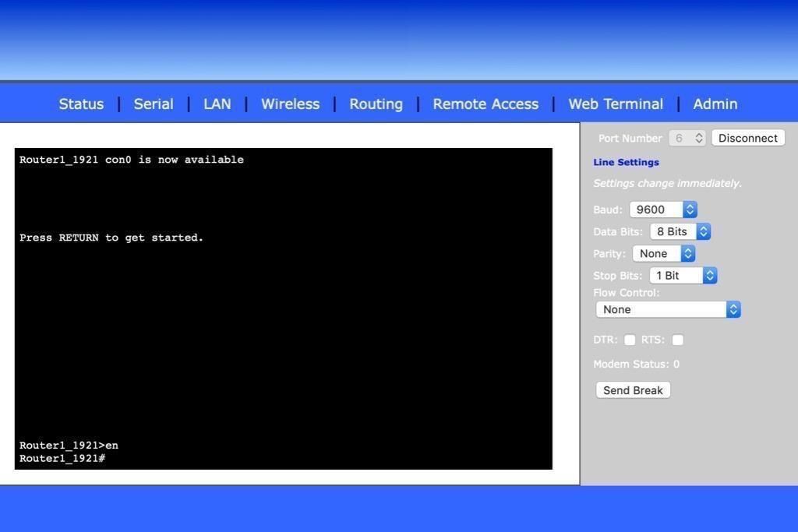Switch to the Status page
The width and height of the screenshot is (798, 532).
point(80,104)
